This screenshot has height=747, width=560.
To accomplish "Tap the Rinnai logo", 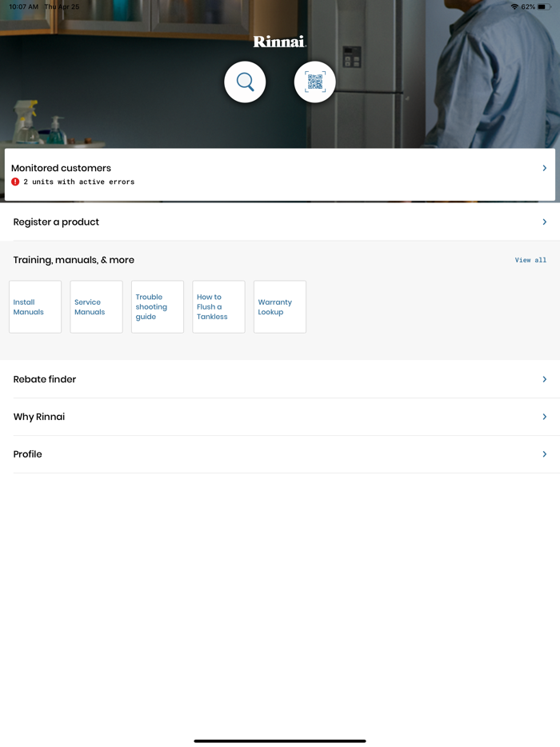I will pyautogui.click(x=280, y=42).
